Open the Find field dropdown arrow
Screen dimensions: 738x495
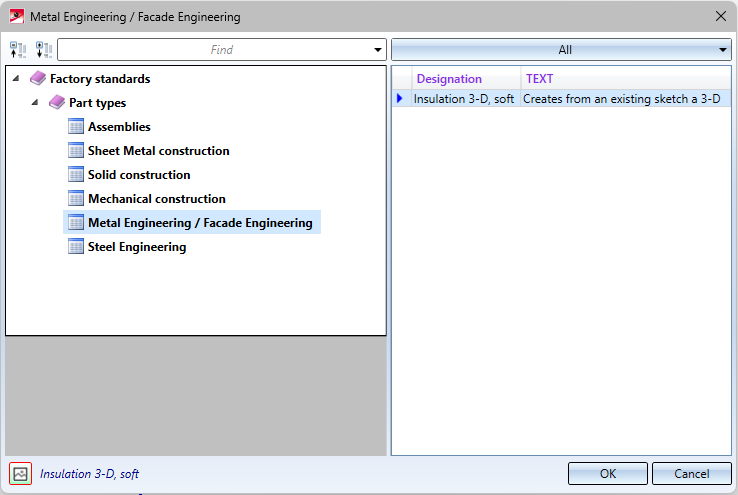point(377,50)
